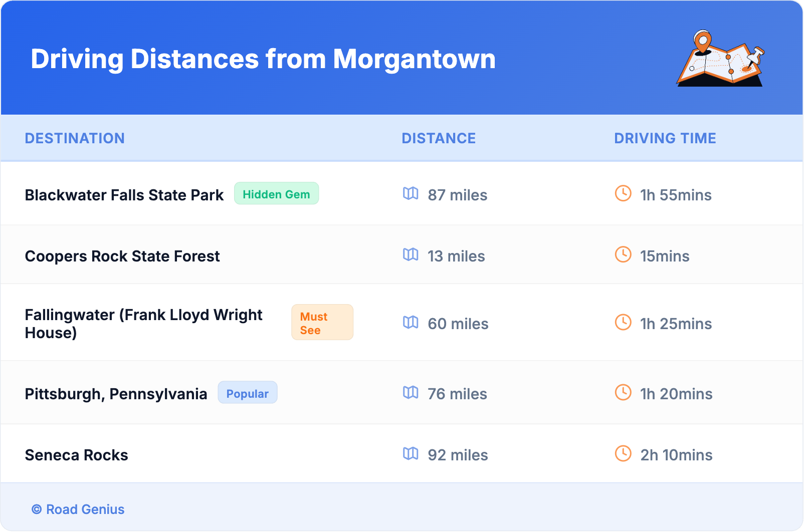Screen dimensions: 804x532
Task: Click the Must See badge
Action: [322, 323]
